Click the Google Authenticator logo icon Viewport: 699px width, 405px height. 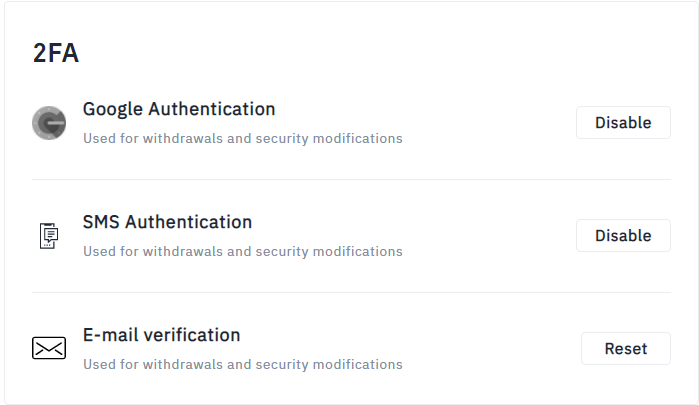49,123
